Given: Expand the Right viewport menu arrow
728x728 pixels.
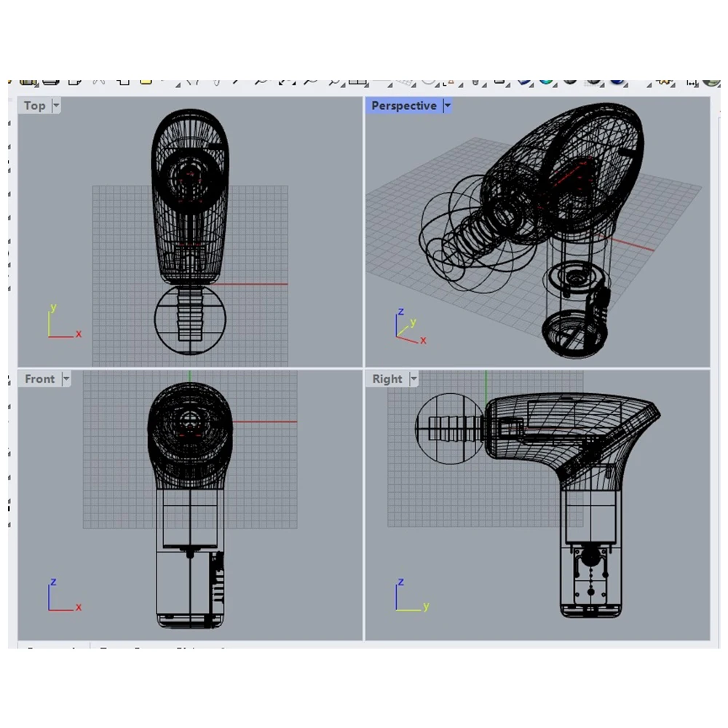Looking at the screenshot, I should click(x=414, y=379).
